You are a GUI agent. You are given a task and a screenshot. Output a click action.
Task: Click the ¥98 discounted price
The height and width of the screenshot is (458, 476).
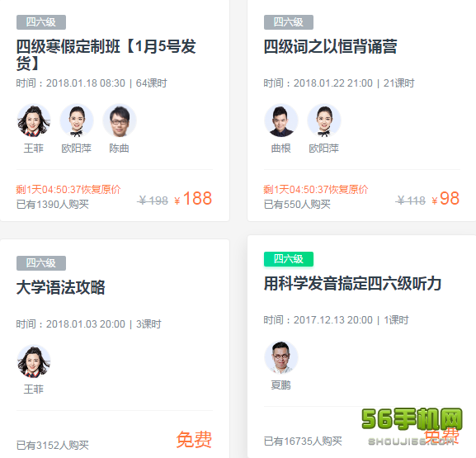click(x=445, y=199)
